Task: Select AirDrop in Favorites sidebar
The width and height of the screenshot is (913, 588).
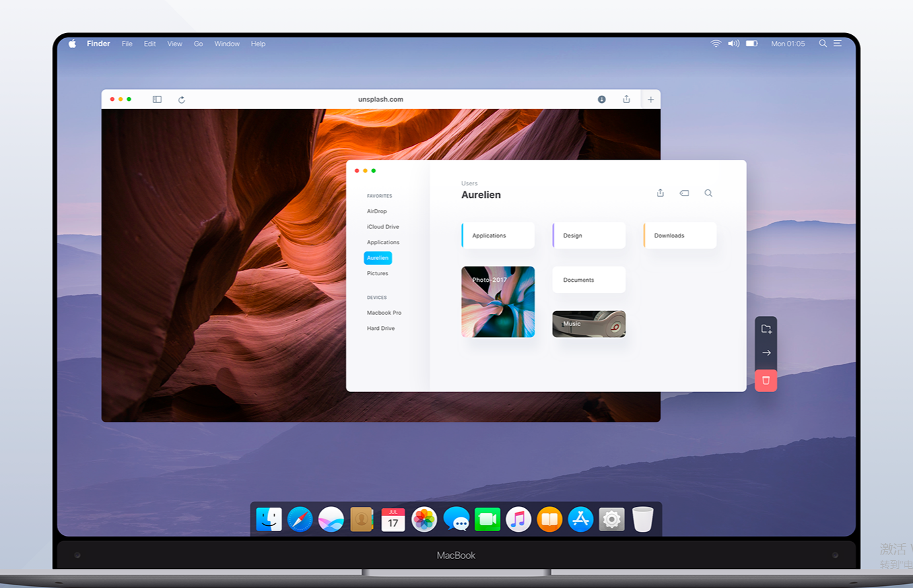Action: tap(377, 211)
